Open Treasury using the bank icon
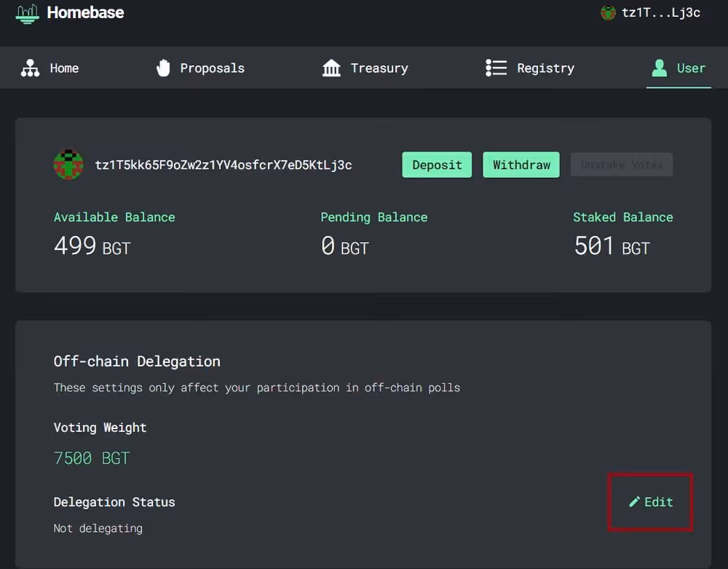This screenshot has height=569, width=728. tap(331, 68)
